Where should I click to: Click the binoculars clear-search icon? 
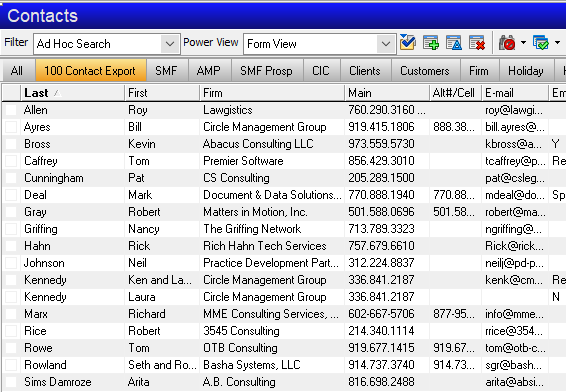[x=507, y=43]
